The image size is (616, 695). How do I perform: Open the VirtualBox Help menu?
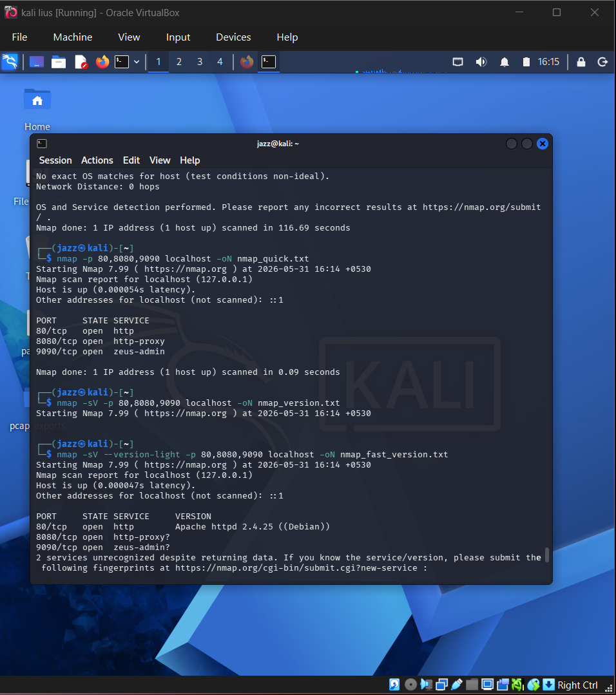pos(287,37)
